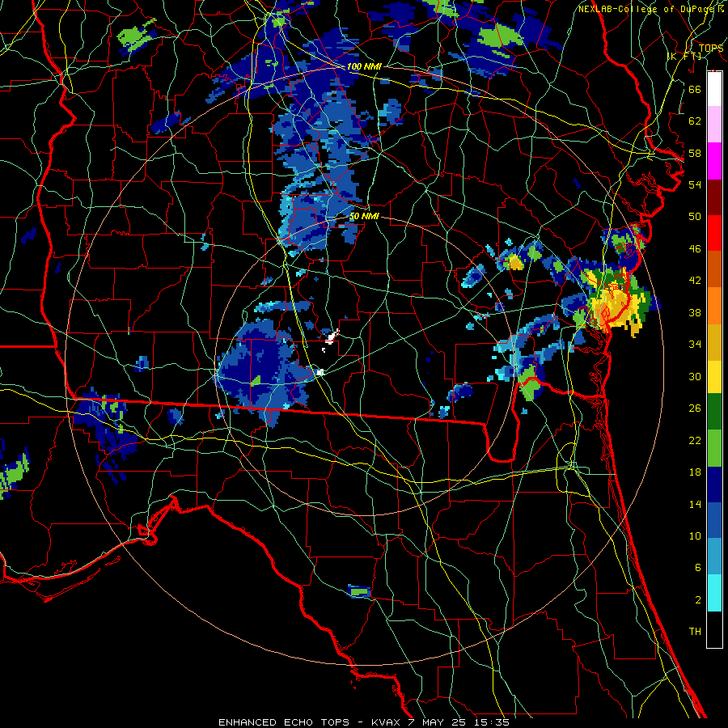Select the bright red legend swatch
The width and height of the screenshot is (728, 728).
pyautogui.click(x=714, y=233)
